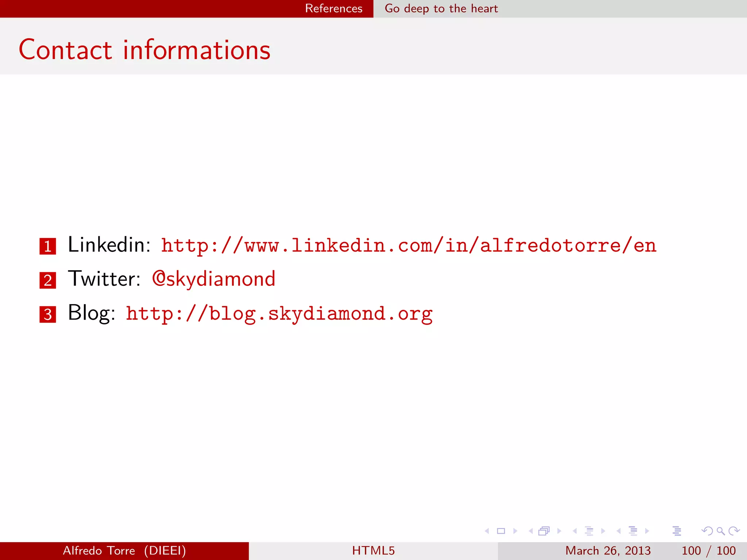Click previous subsection arrow icon
This screenshot has width=747, height=560.
[575, 531]
